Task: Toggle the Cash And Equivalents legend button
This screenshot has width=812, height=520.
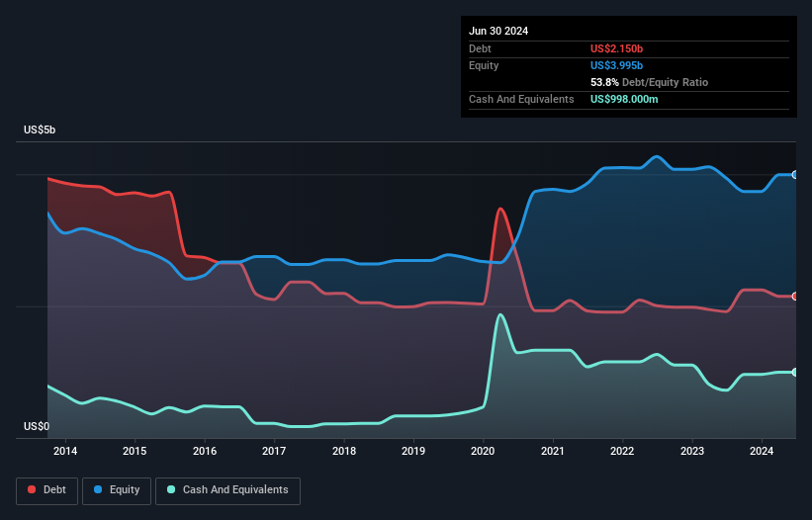Action: (x=227, y=490)
